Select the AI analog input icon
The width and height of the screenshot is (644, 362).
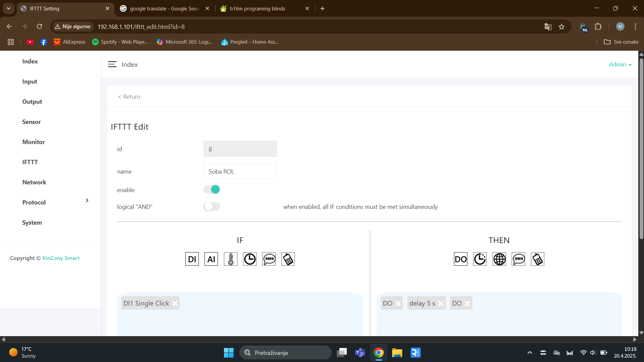point(211,259)
